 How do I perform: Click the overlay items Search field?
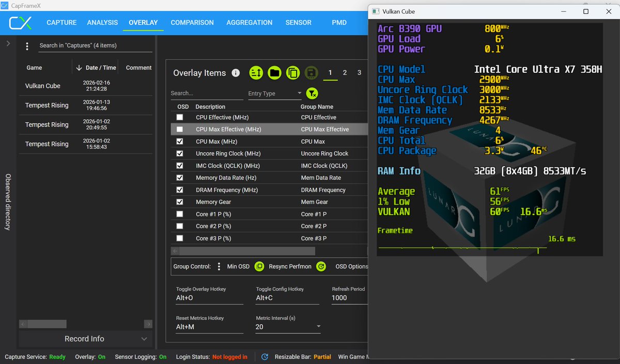pyautogui.click(x=207, y=93)
